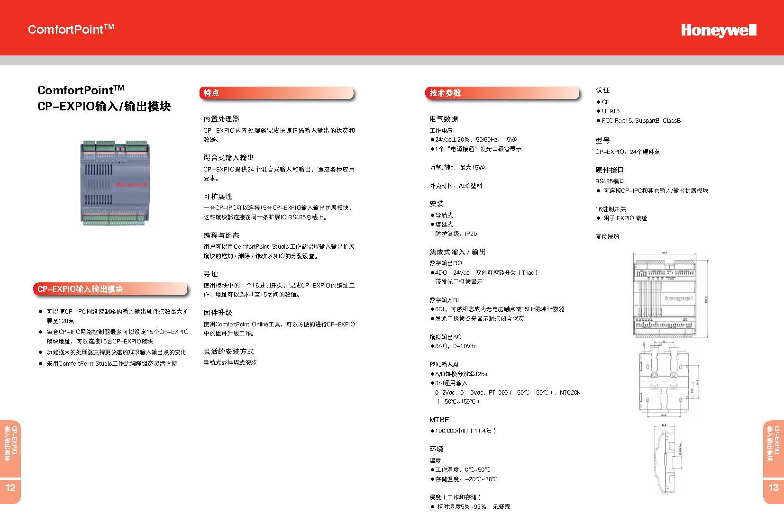
Task: Click the 'RS485端口' line
Action: (x=610, y=181)
